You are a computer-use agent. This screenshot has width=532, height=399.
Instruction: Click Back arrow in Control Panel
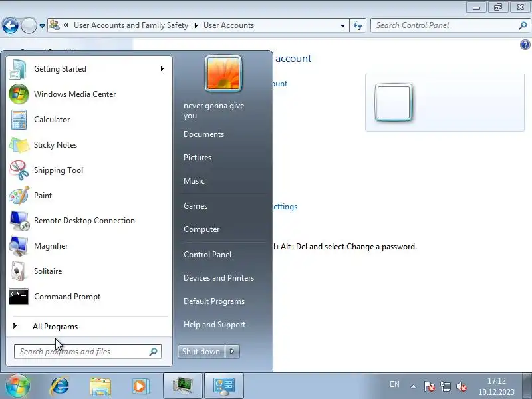(x=10, y=25)
